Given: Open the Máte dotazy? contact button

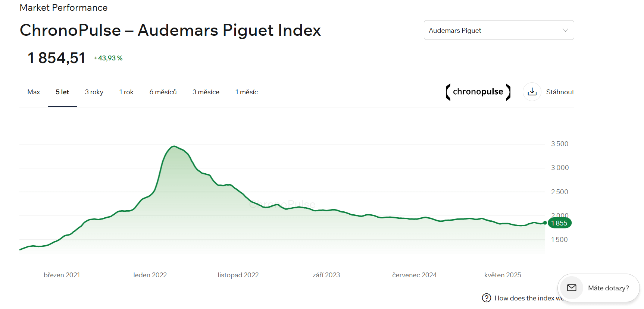Looking at the screenshot, I should (x=608, y=288).
